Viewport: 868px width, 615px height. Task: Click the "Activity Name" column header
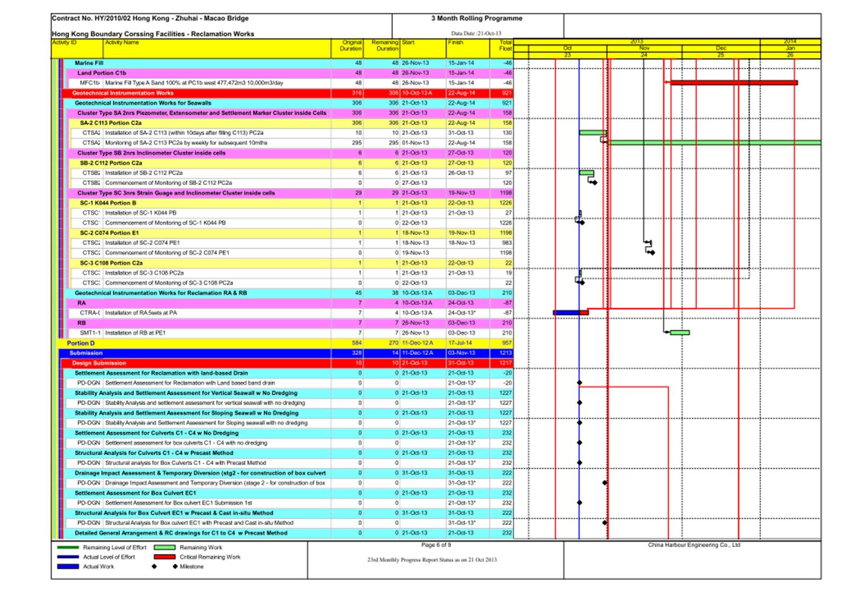pyautogui.click(x=218, y=48)
